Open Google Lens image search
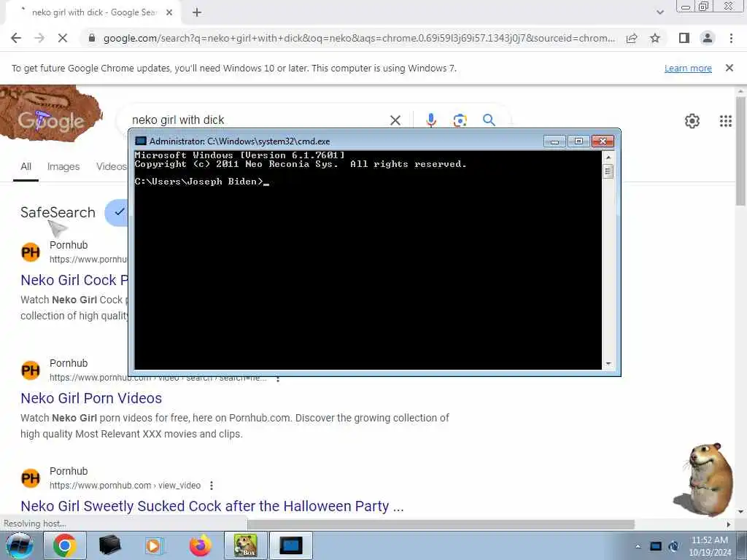The height and width of the screenshot is (560, 747). pos(460,120)
